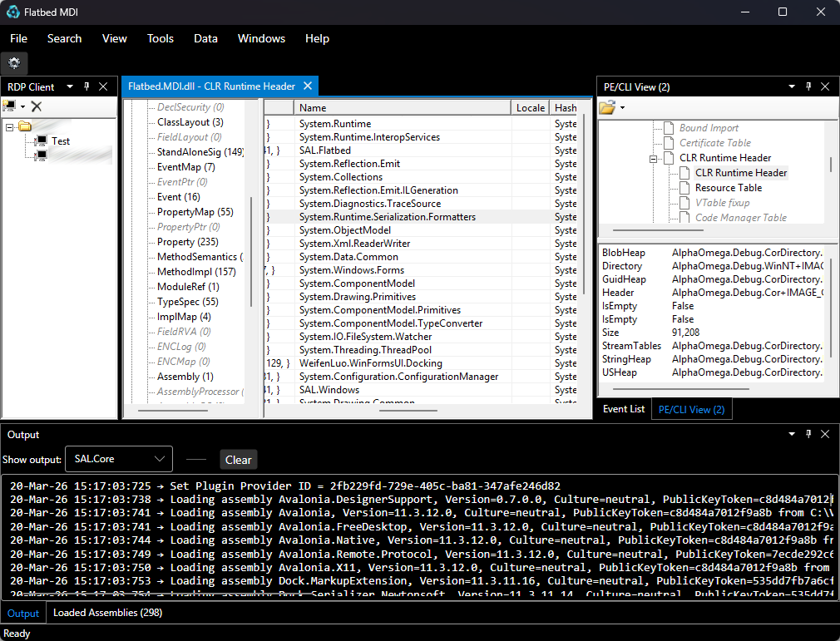Toggle pin on the Output panel

(x=808, y=434)
